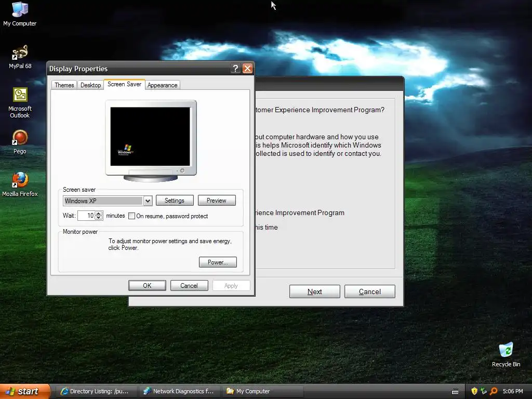Viewport: 532px width, 399px height.
Task: Select the Screen Saver tab
Action: pos(125,84)
